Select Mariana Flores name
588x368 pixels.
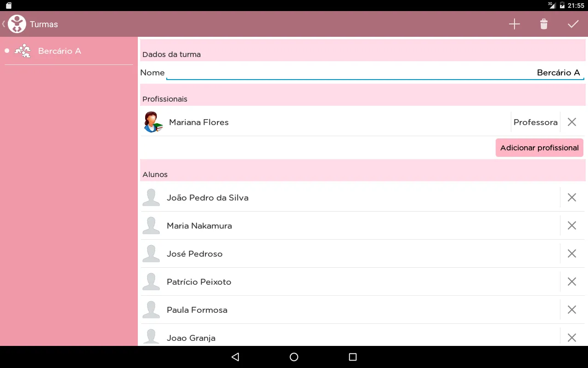pos(199,122)
